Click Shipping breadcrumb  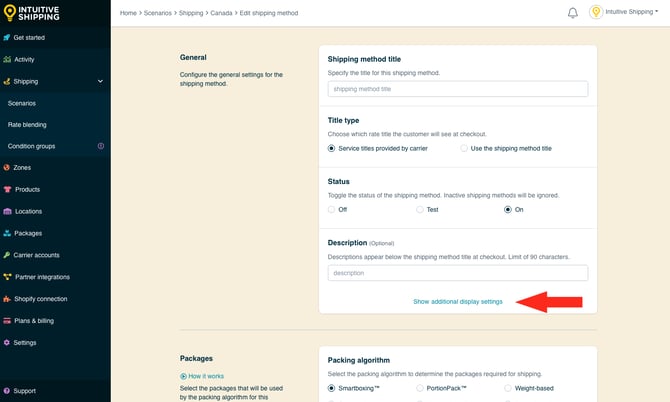click(191, 13)
